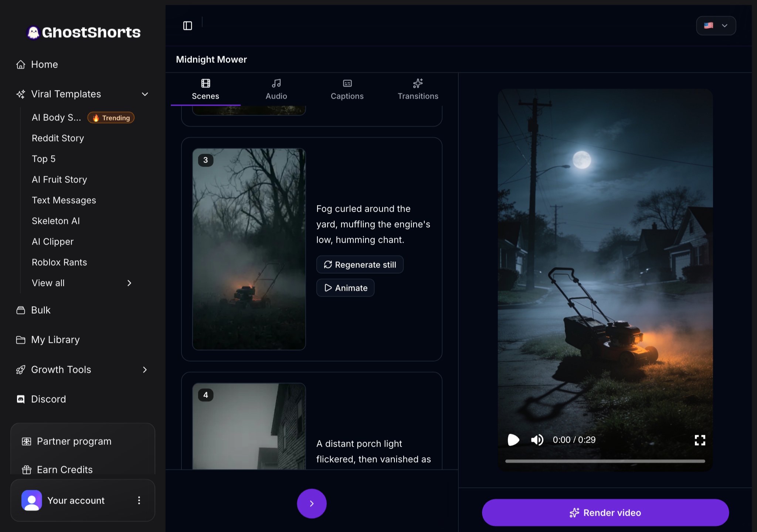Open the AI Fruit Story template
This screenshot has height=532, width=757.
pos(60,180)
